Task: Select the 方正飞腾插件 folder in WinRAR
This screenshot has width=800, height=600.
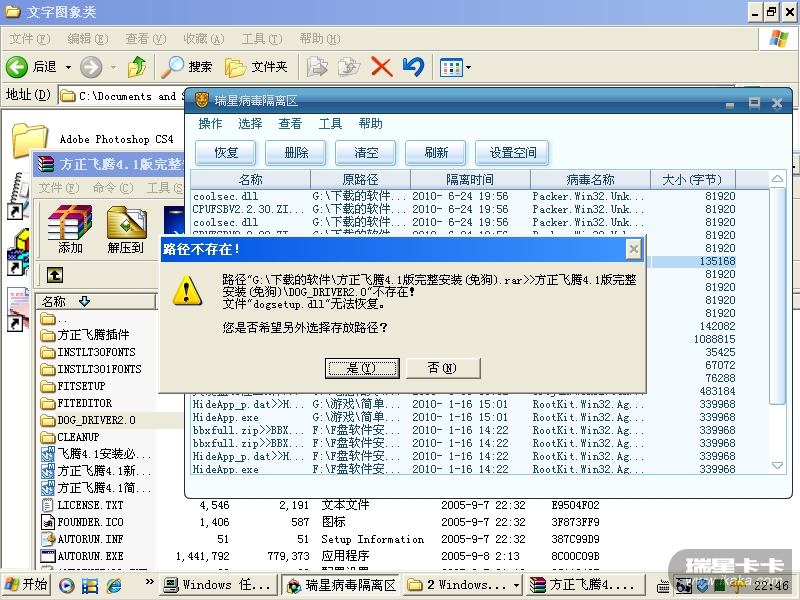Action: click(x=85, y=335)
